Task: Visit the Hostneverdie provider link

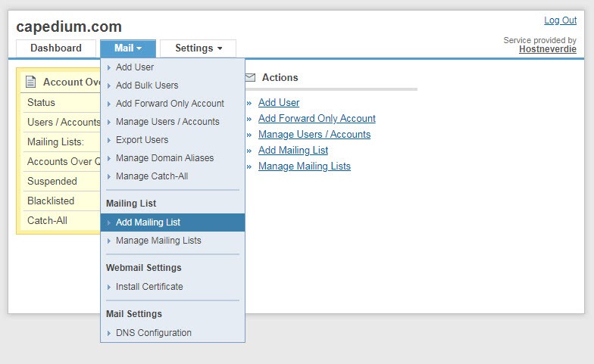Action: pyautogui.click(x=547, y=49)
